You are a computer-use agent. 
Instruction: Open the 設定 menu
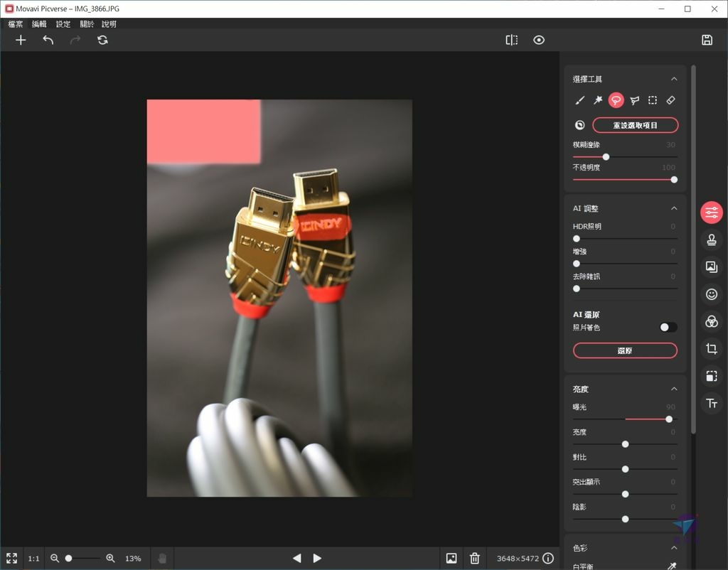(63, 24)
